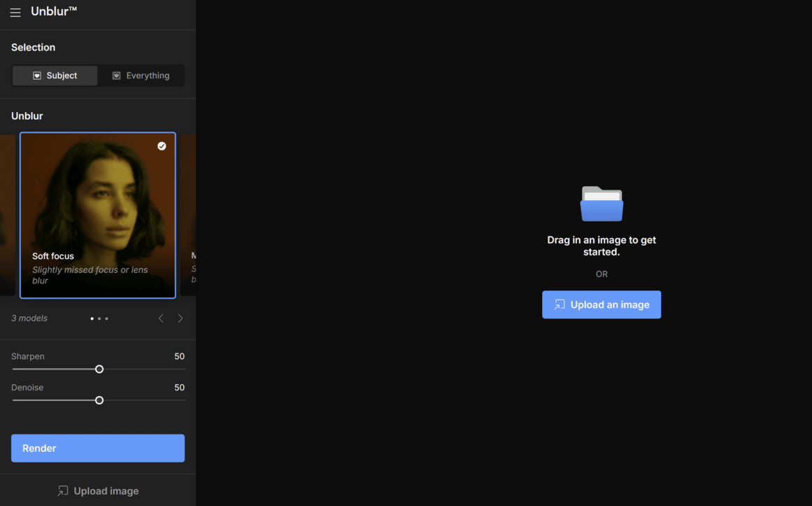Viewport: 812px width, 506px height.
Task: Click upload icon in bottom Upload image bar
Action: (63, 491)
